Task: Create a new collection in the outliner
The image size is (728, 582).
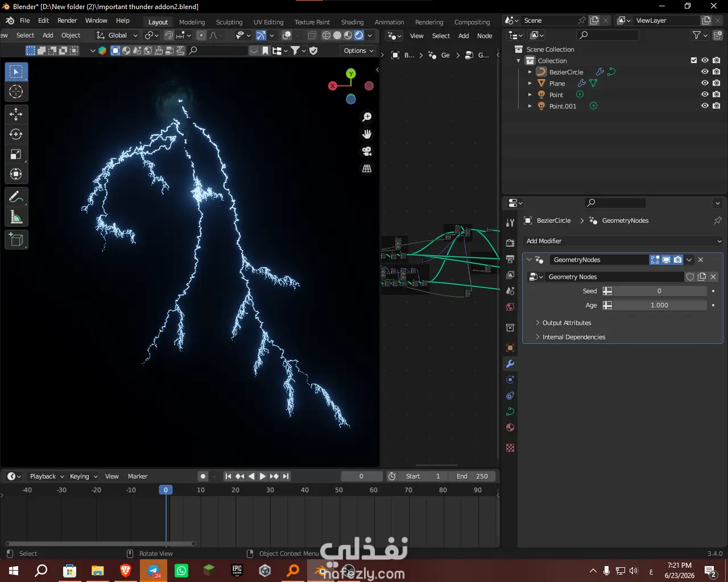Action: tap(717, 35)
